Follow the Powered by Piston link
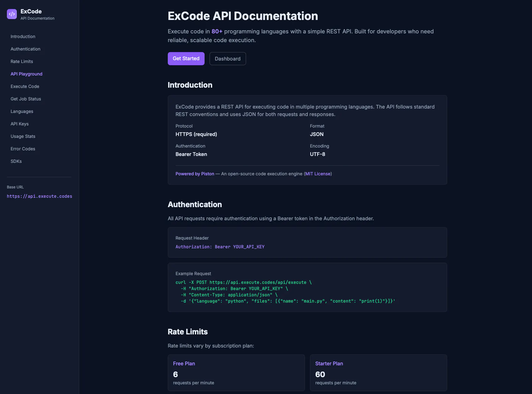 pyautogui.click(x=195, y=174)
